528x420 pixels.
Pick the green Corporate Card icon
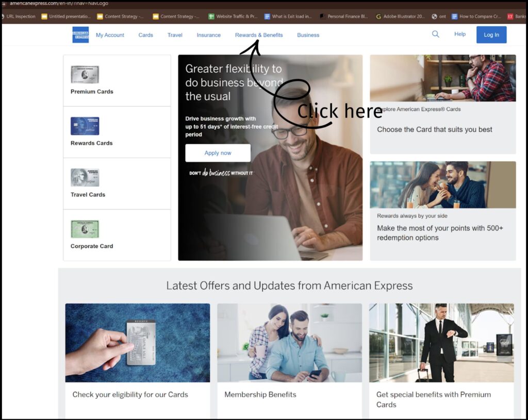point(85,229)
